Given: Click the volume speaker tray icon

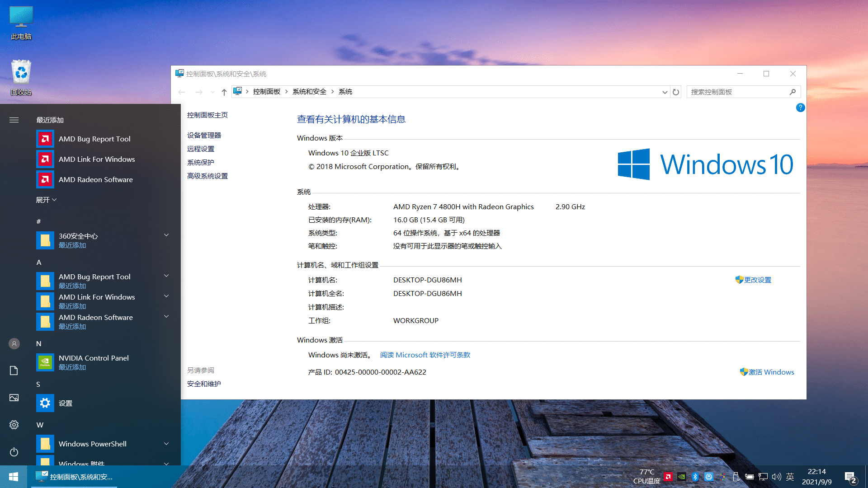Looking at the screenshot, I should pyautogui.click(x=777, y=477).
